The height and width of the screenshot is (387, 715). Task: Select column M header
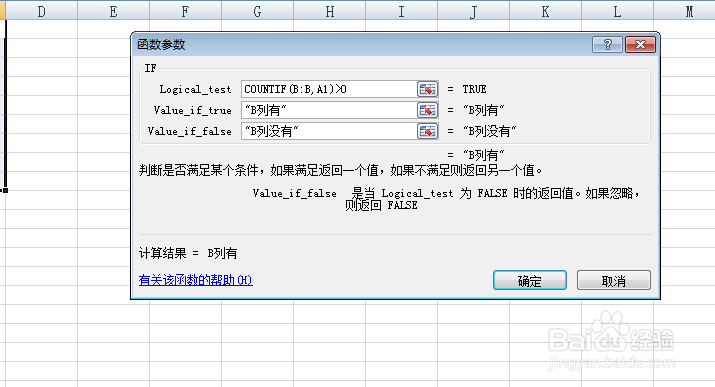(x=684, y=10)
